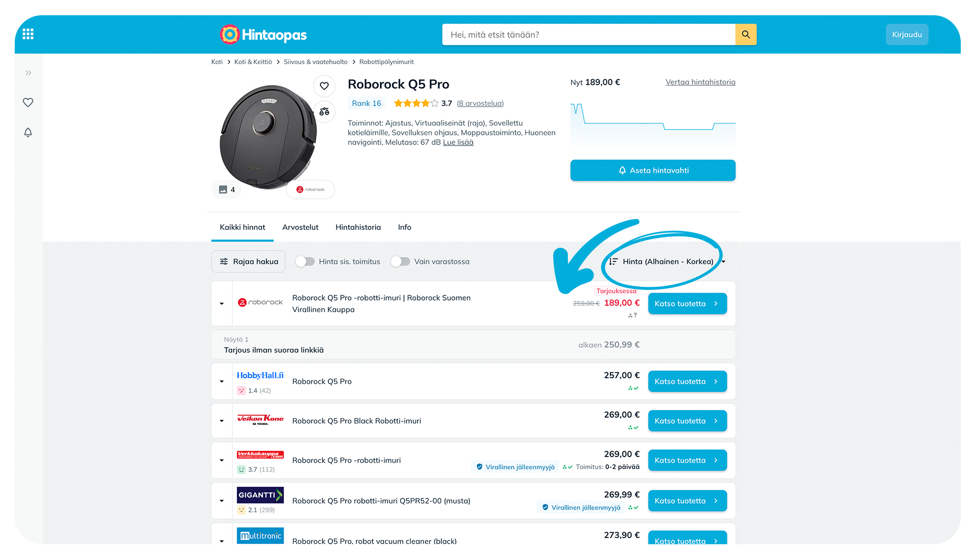Image resolution: width=976 pixels, height=560 pixels.
Task: Open wishlist heart in left sidebar
Action: click(x=28, y=102)
